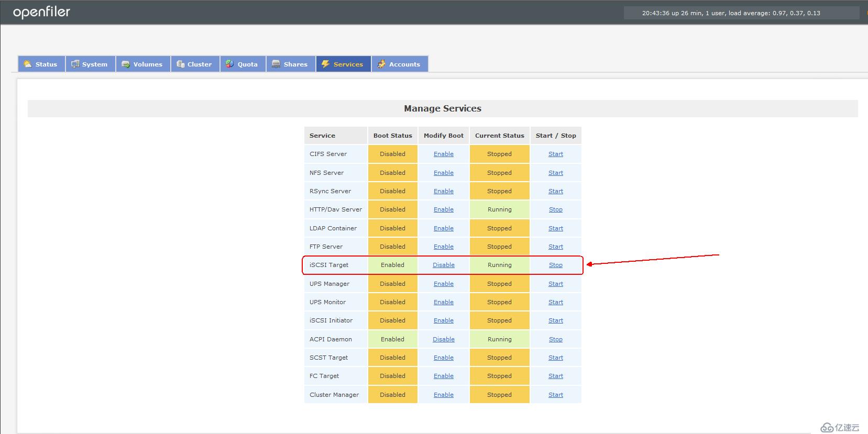
Task: Click the Current Status column header
Action: click(x=500, y=136)
